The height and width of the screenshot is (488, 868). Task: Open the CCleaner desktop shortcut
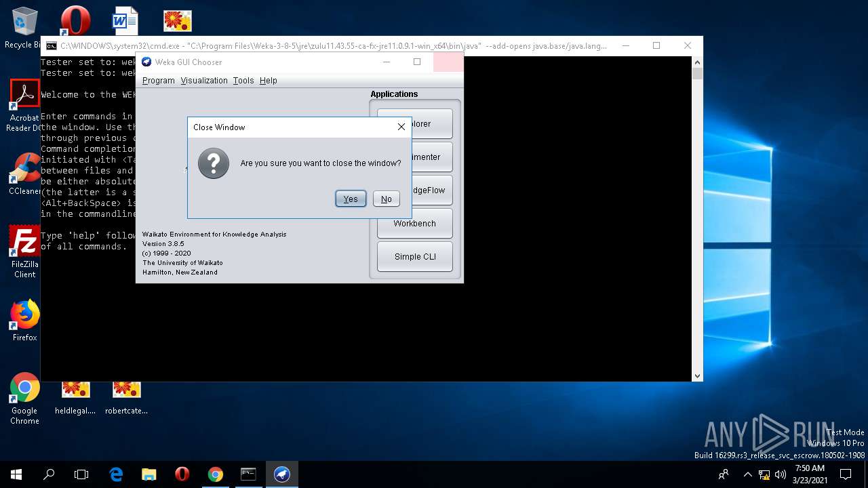point(24,174)
